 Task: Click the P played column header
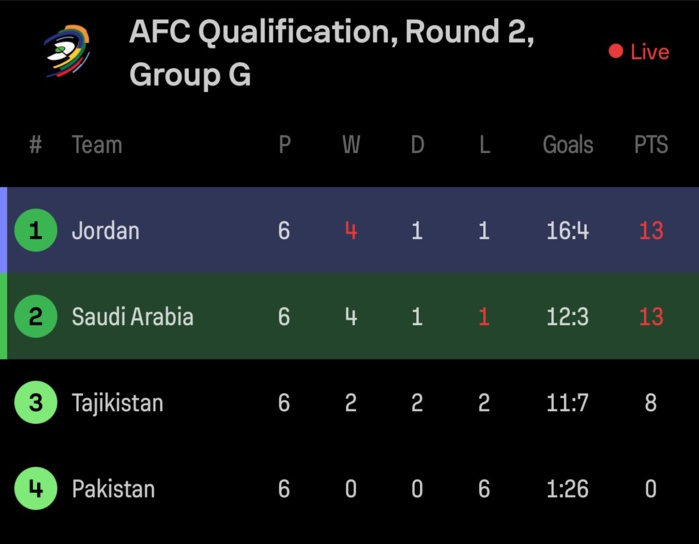[x=285, y=145]
